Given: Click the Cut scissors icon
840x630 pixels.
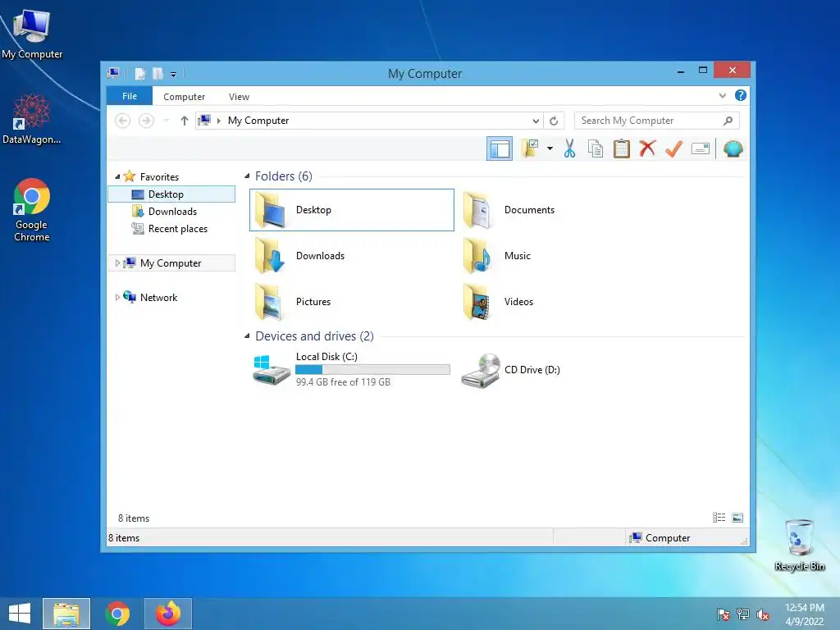Looking at the screenshot, I should click(x=569, y=148).
